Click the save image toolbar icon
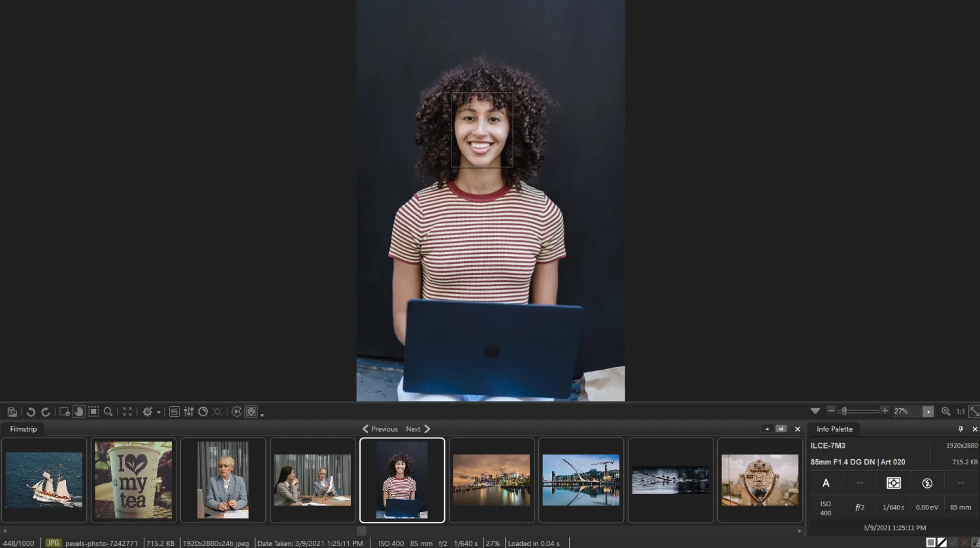Screen dimensions: 980x548 coord(12,411)
